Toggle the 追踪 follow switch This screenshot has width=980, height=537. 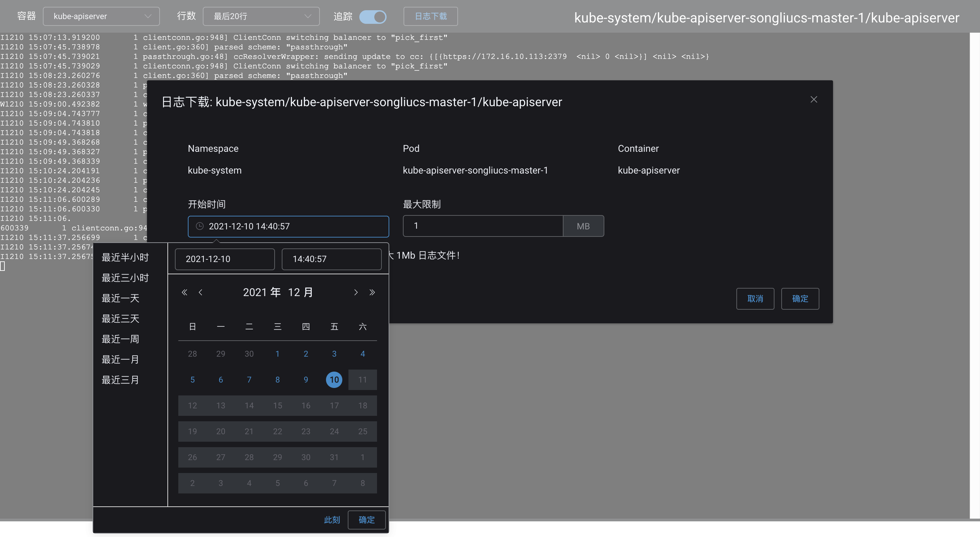tap(373, 16)
